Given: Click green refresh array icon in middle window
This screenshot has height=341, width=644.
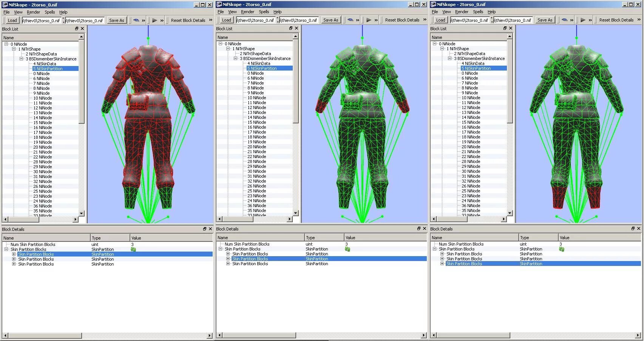Looking at the screenshot, I should (x=347, y=249).
